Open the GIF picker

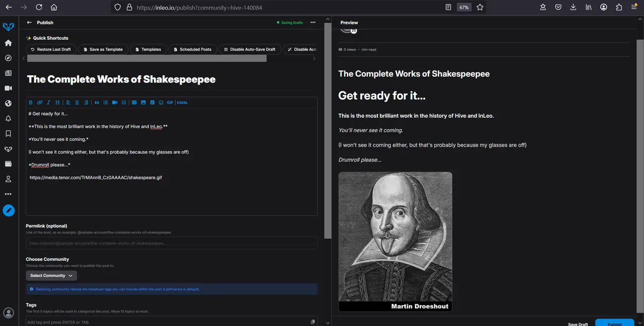pos(170,103)
